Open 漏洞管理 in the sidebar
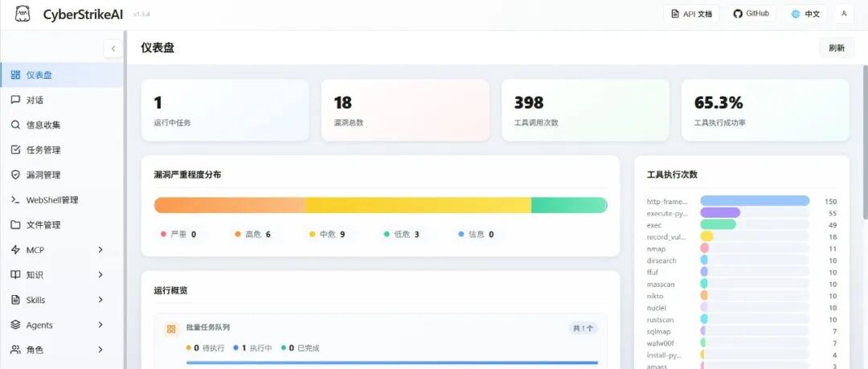 pos(61,174)
